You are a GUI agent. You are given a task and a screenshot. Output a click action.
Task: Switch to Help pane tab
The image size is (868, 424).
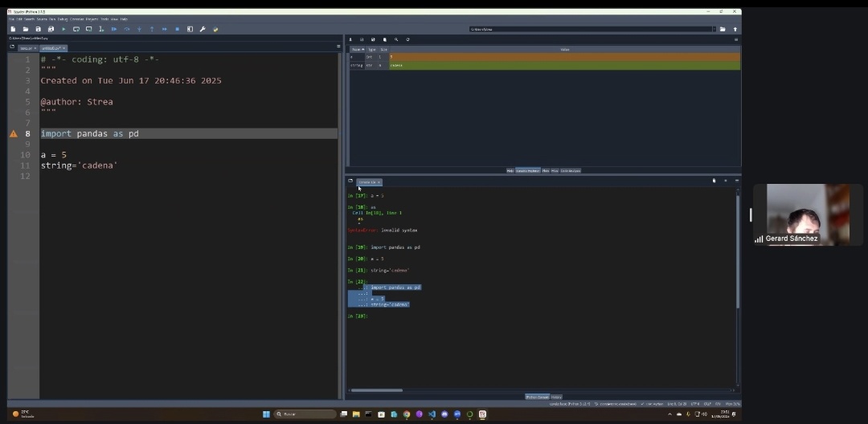510,171
